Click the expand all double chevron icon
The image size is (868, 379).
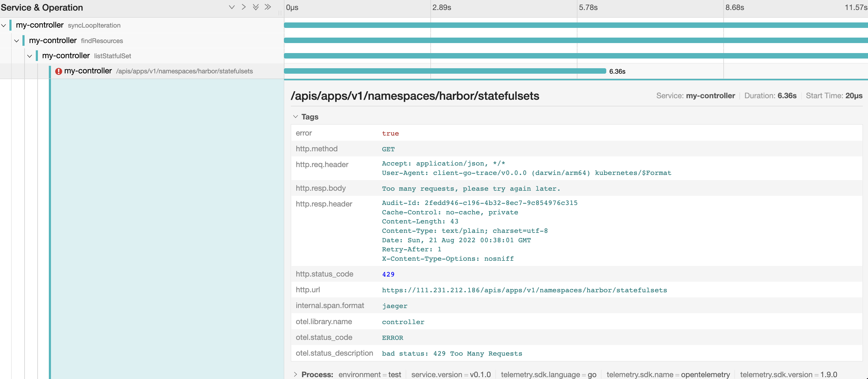[x=256, y=7]
